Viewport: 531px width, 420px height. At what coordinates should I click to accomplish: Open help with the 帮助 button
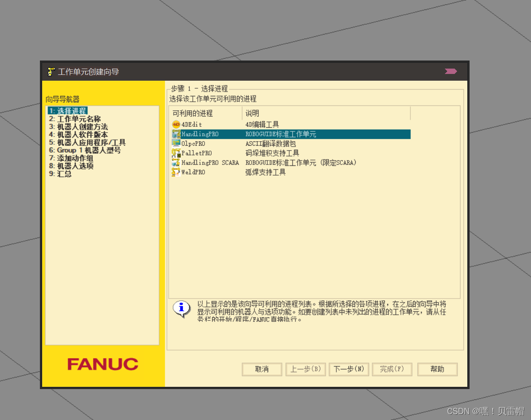(x=438, y=369)
